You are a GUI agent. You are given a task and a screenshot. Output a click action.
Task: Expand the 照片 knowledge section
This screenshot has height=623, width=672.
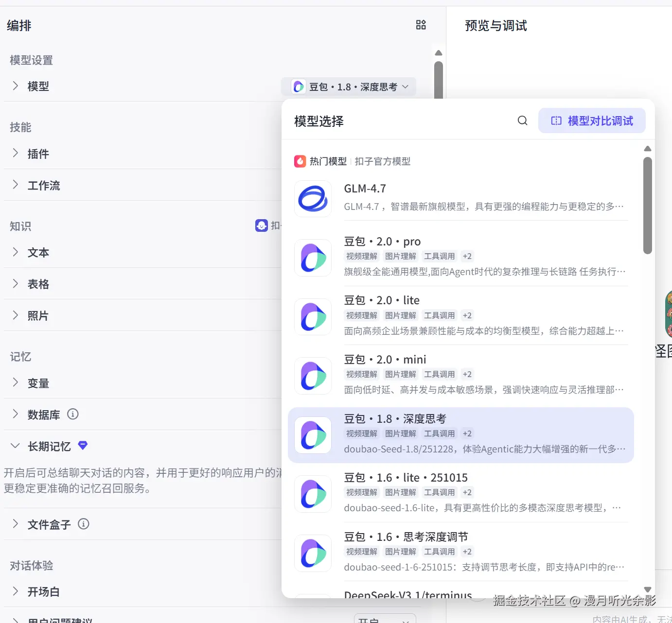pyautogui.click(x=16, y=315)
